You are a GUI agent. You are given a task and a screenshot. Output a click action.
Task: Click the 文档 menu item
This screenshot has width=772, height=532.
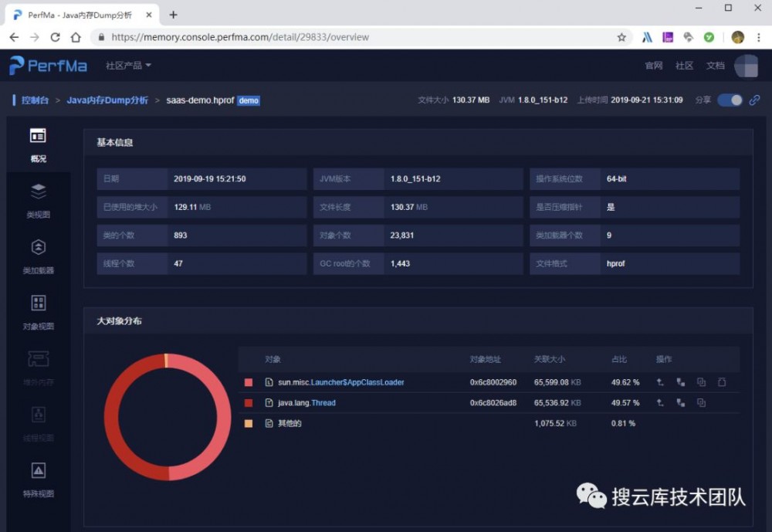[x=716, y=66]
